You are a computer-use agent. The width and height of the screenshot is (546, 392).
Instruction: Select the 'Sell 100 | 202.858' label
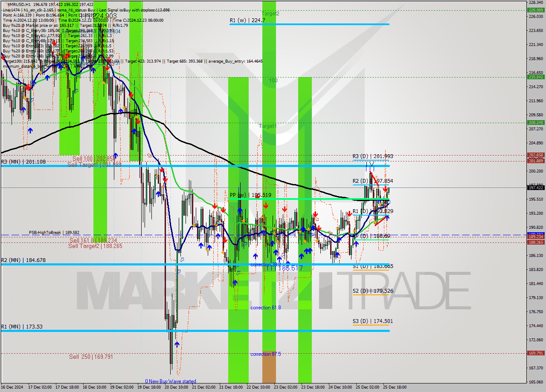click(93, 159)
